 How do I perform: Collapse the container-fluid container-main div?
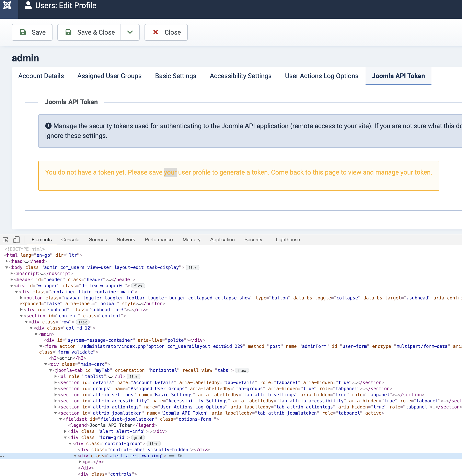[16, 292]
